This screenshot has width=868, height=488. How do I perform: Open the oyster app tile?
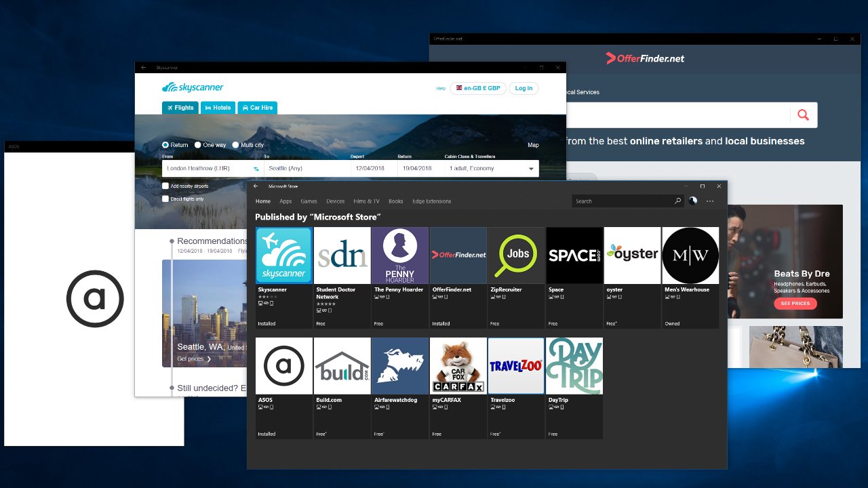633,277
